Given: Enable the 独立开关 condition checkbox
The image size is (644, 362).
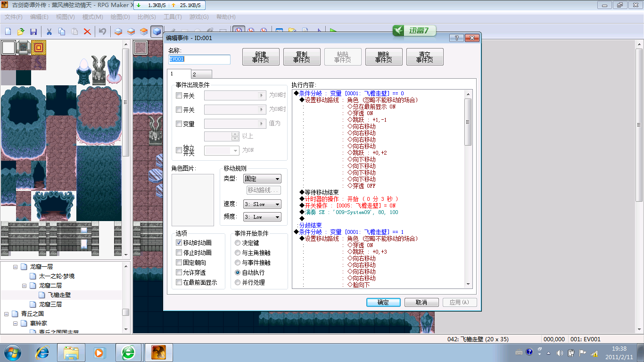Looking at the screenshot, I should (x=179, y=150).
